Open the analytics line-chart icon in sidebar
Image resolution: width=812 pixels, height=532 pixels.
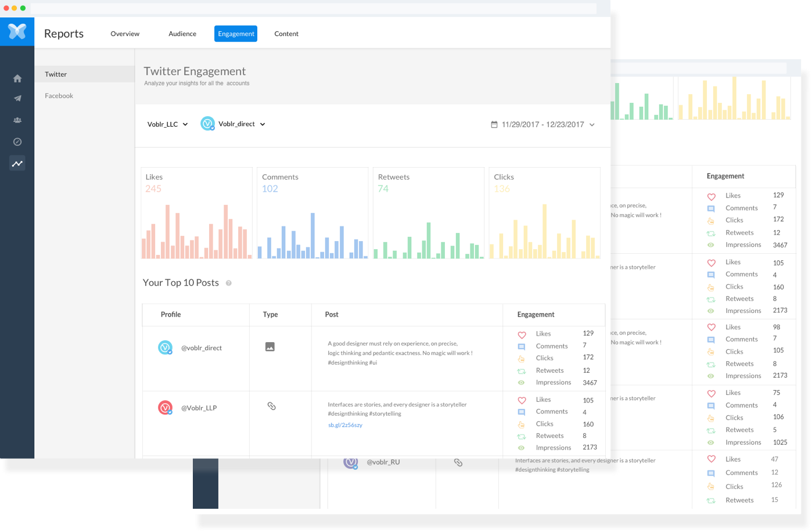tap(17, 163)
